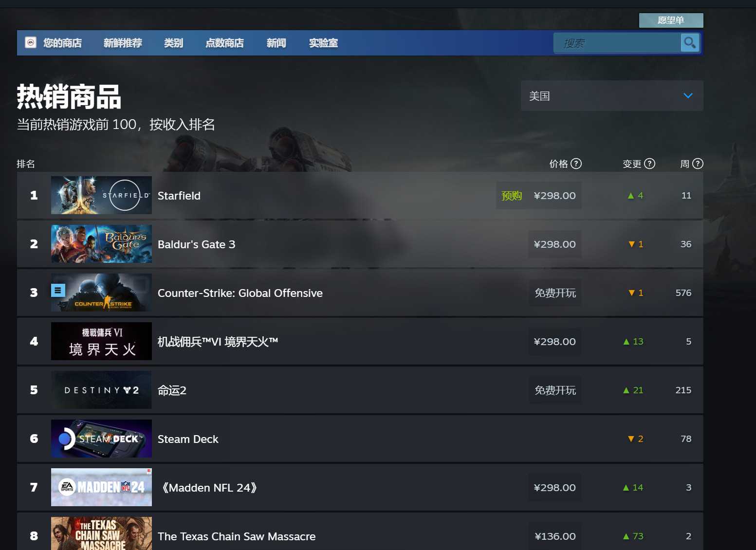The height and width of the screenshot is (550, 756).
Task: Open the 美国 country dropdown
Action: coord(612,96)
